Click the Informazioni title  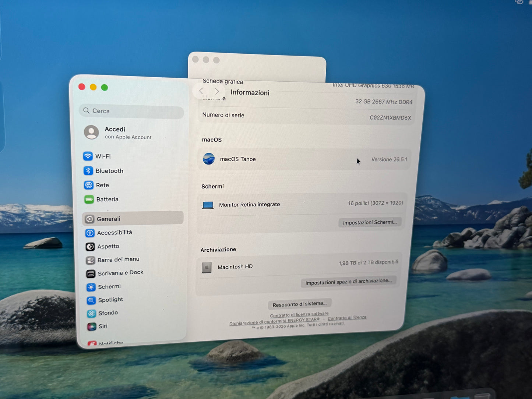[x=250, y=92]
